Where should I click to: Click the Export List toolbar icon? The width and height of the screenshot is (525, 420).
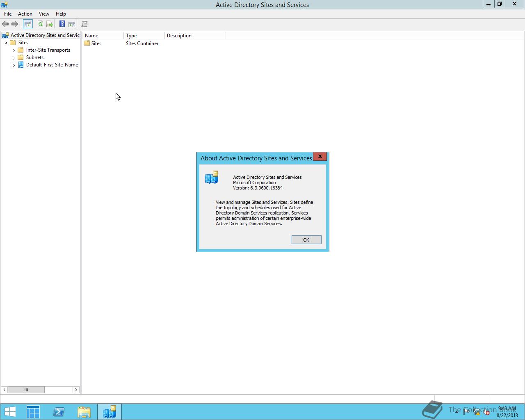point(50,24)
